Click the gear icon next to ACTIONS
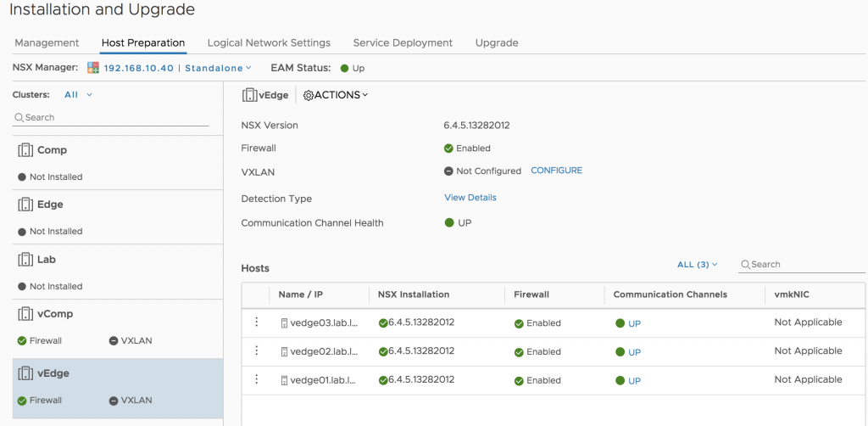 click(x=309, y=95)
